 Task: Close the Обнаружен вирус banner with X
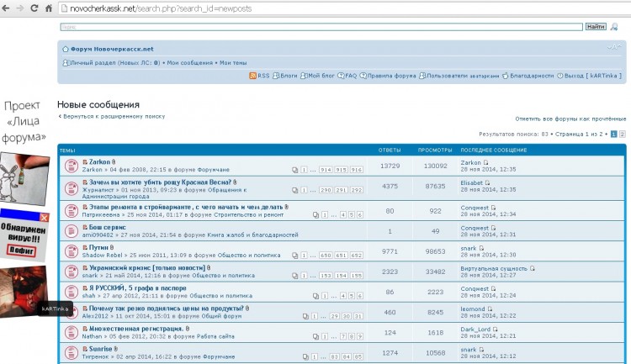point(44,218)
